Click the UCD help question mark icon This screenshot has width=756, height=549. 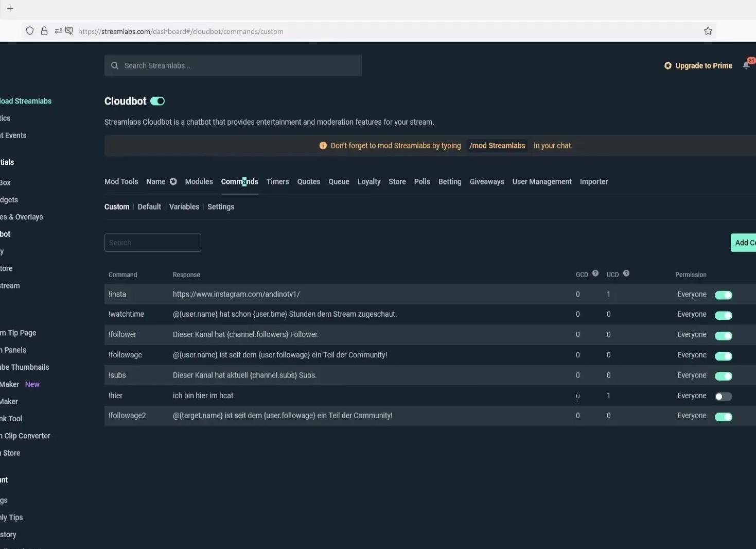[x=627, y=273]
